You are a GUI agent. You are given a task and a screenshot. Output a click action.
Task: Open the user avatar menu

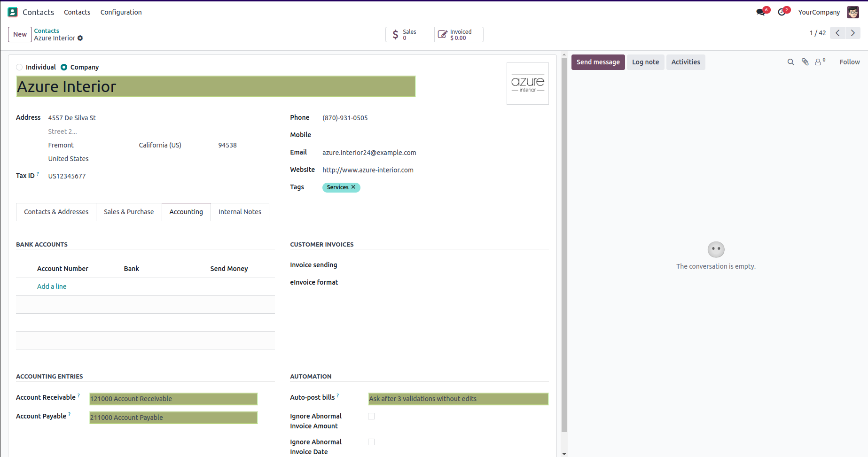pyautogui.click(x=853, y=12)
